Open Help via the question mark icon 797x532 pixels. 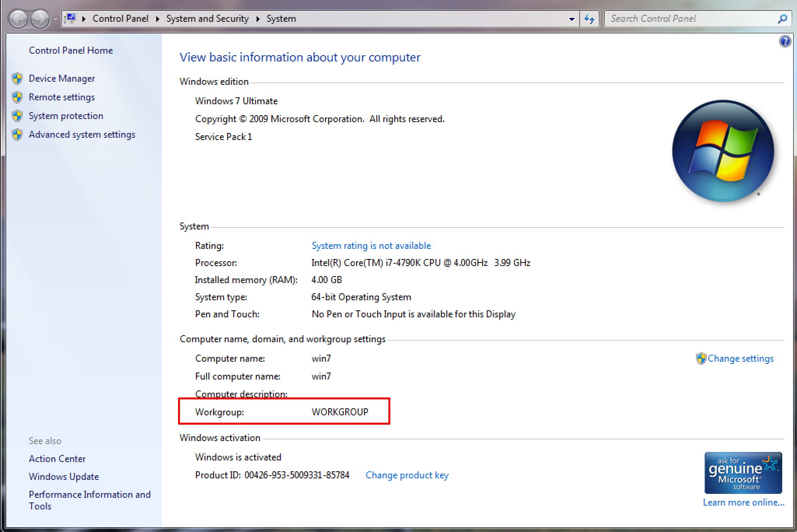pyautogui.click(x=785, y=41)
